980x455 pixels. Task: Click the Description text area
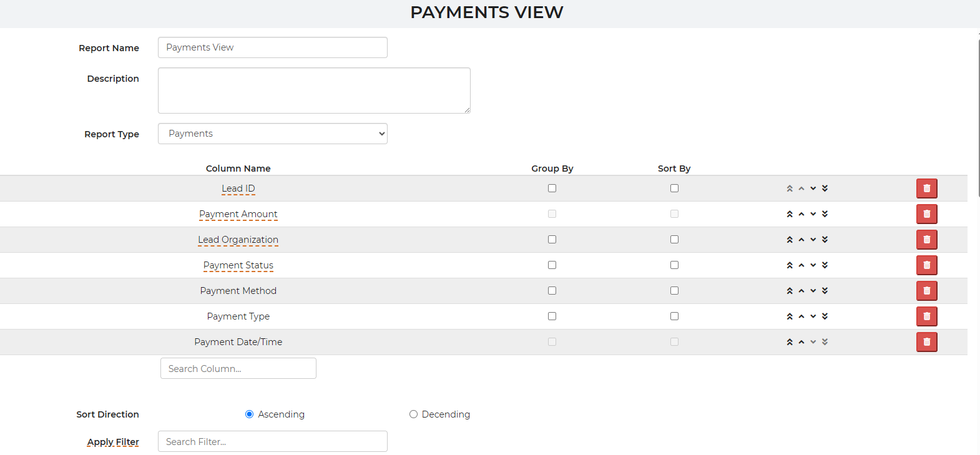pos(314,91)
